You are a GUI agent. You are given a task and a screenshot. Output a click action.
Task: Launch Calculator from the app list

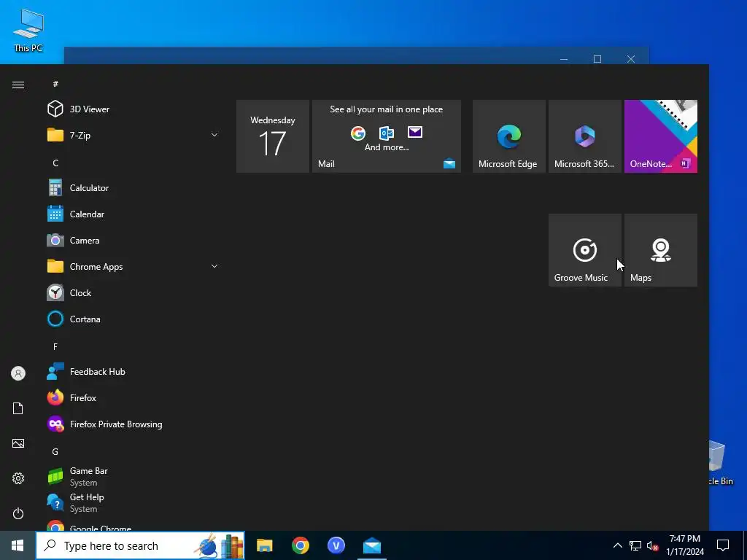133,187
